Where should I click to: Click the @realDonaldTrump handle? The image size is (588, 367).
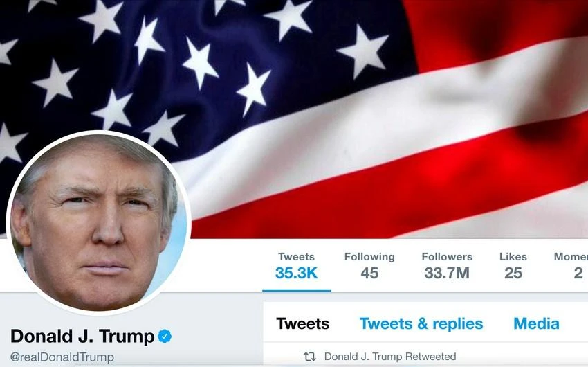pos(62,357)
